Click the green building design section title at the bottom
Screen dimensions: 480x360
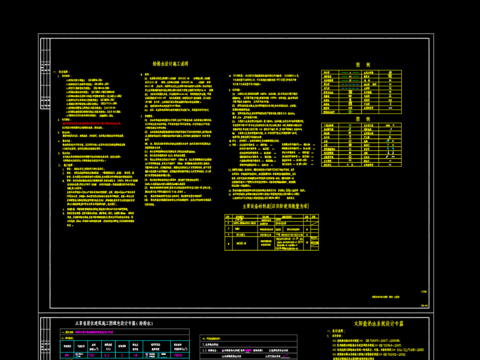114,323
